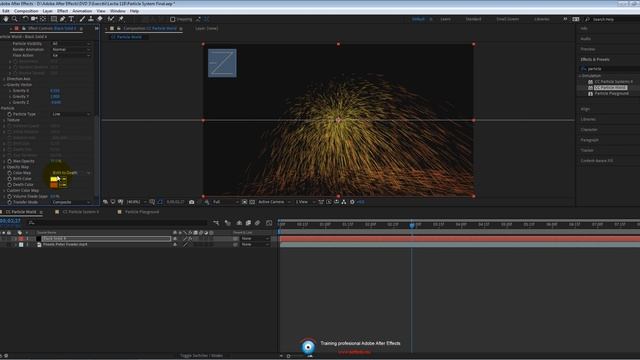Open the Help menu

click(x=134, y=11)
